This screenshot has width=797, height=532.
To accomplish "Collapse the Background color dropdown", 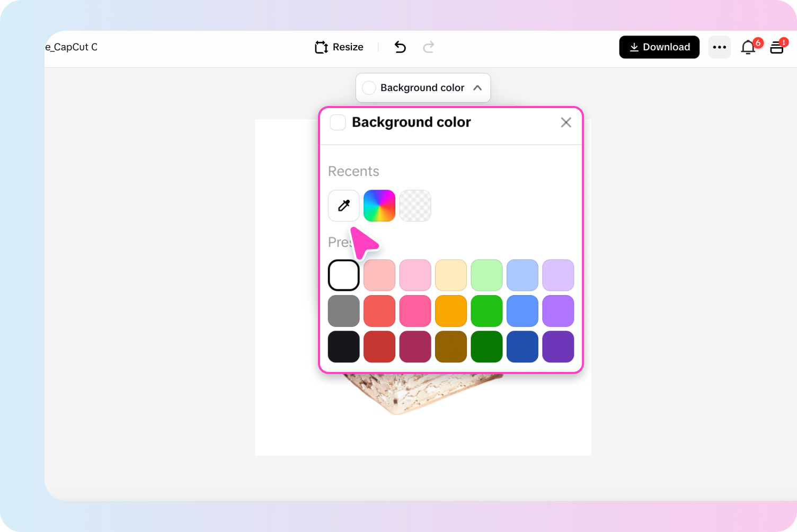I will tap(477, 87).
